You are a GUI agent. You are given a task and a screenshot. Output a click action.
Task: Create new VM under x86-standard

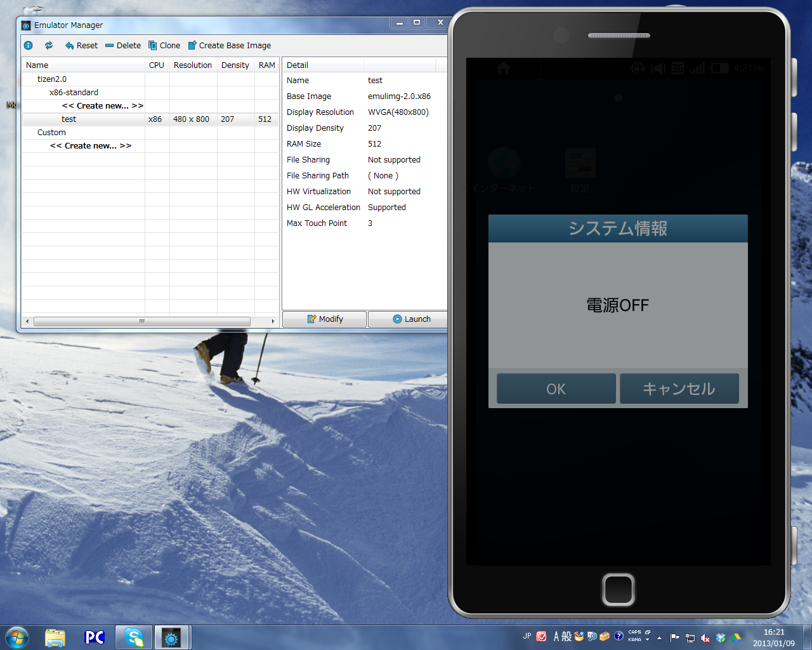point(103,106)
